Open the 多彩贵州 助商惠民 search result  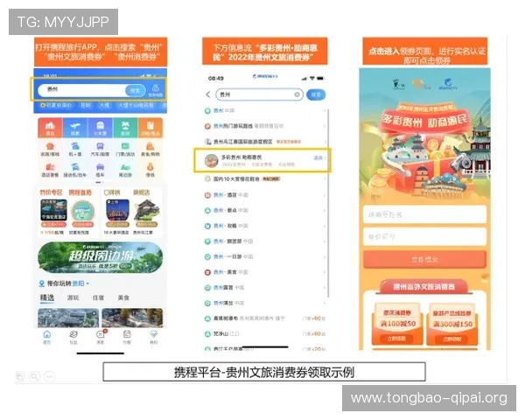(262, 160)
